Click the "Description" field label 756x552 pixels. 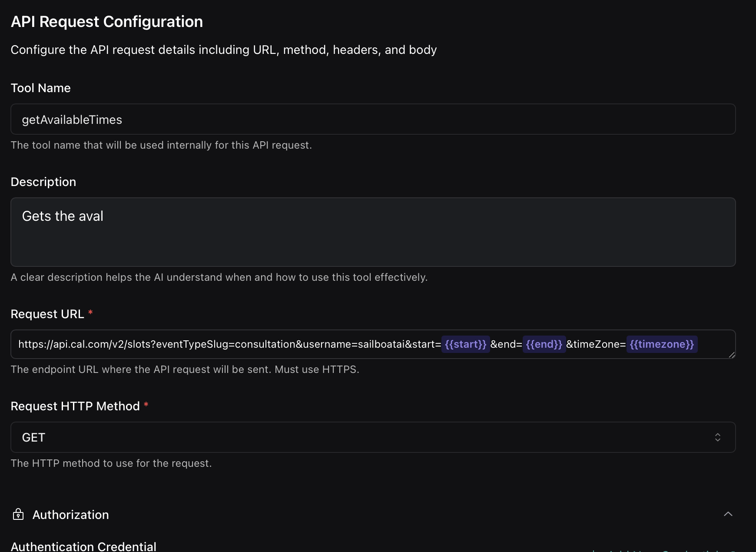point(43,182)
